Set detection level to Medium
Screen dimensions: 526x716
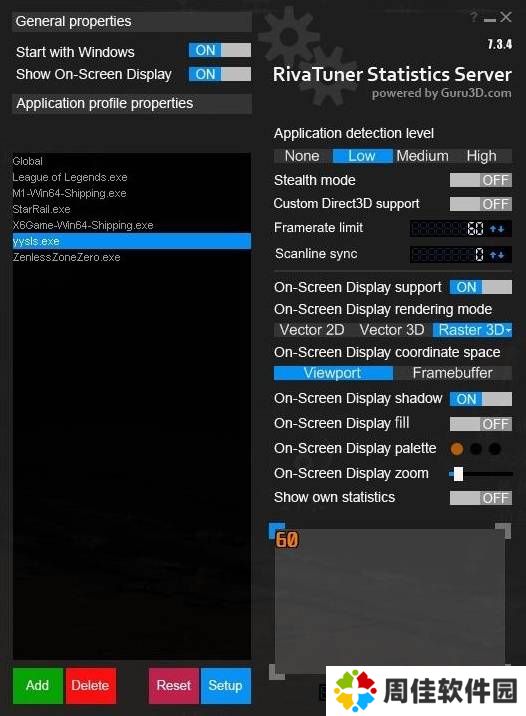(422, 156)
